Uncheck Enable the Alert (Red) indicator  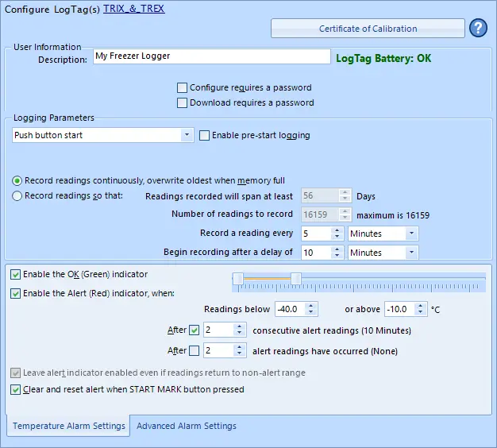[16, 293]
